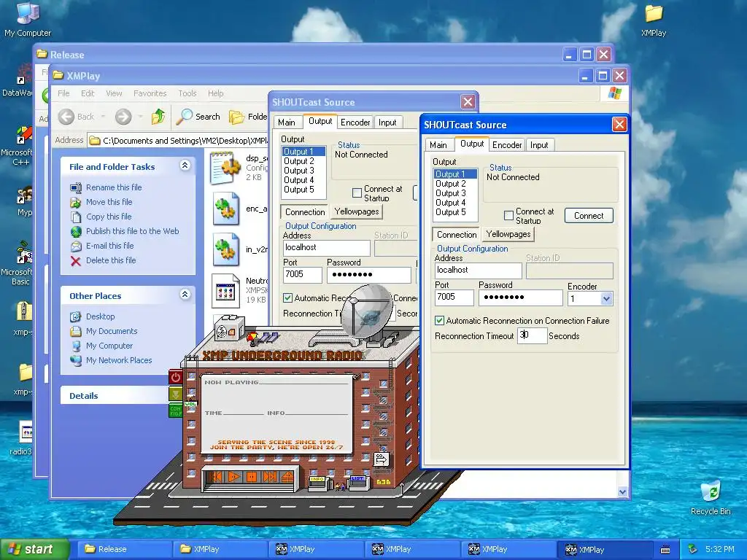
Task: Open the Back button history dropdown arrow
Action: [x=103, y=117]
